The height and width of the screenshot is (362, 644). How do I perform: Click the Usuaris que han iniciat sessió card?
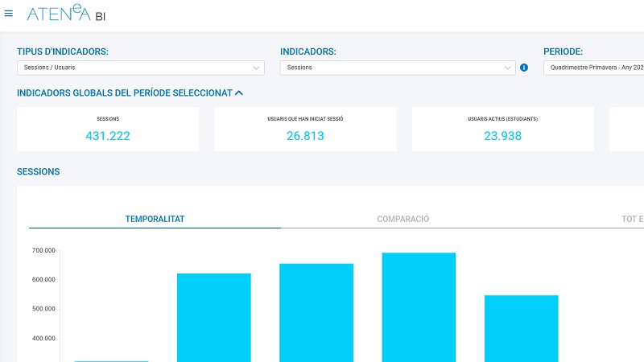[305, 130]
